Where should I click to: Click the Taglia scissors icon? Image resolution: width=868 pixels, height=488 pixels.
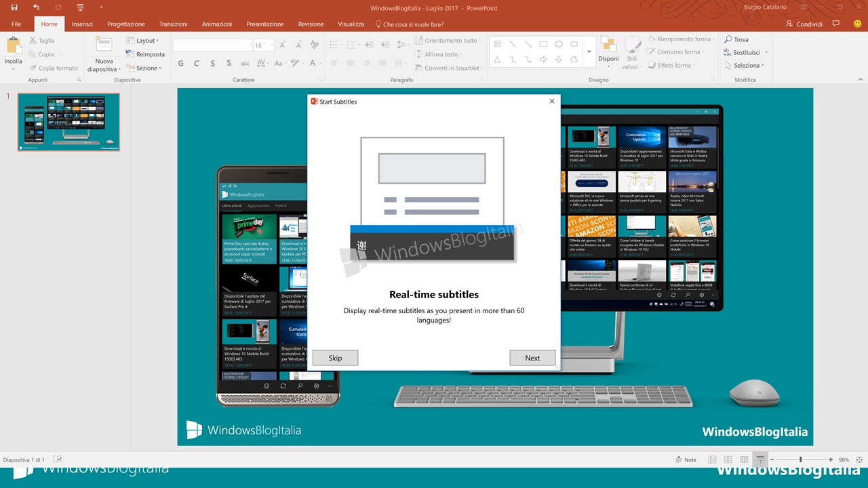coord(32,41)
